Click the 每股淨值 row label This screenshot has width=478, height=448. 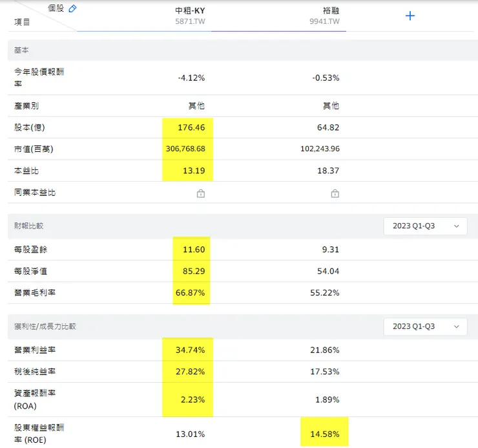pyautogui.click(x=30, y=271)
